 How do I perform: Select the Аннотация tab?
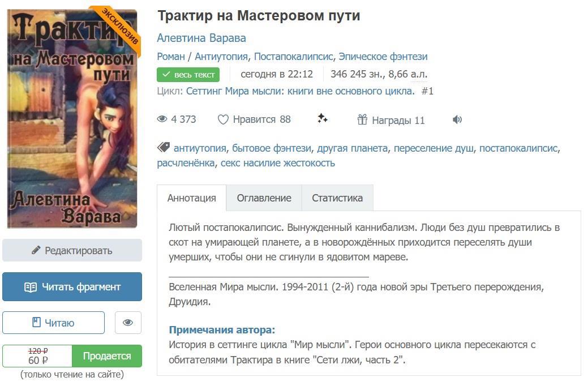tap(192, 198)
